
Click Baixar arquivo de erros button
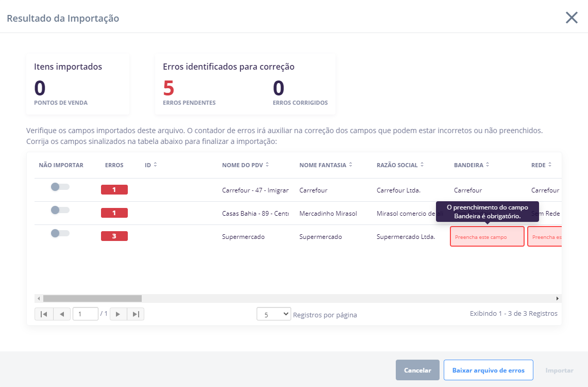(488, 370)
